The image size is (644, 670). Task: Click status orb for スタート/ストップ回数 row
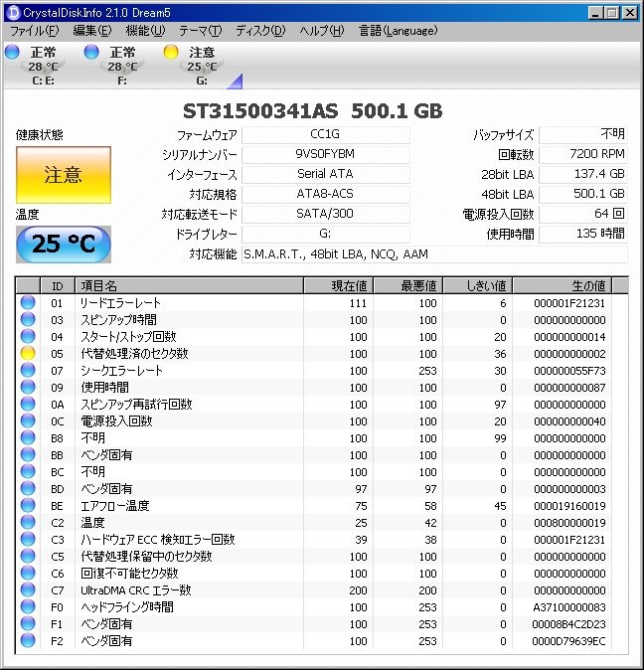[x=28, y=336]
